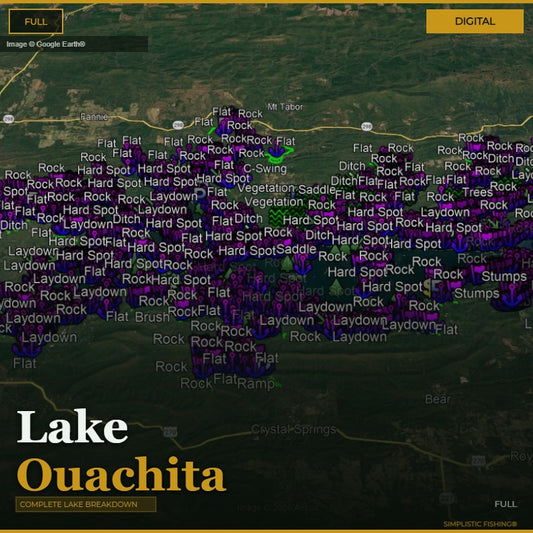The image size is (533, 533).
Task: Click the gold-bordered FULL button
Action: pos(36,21)
